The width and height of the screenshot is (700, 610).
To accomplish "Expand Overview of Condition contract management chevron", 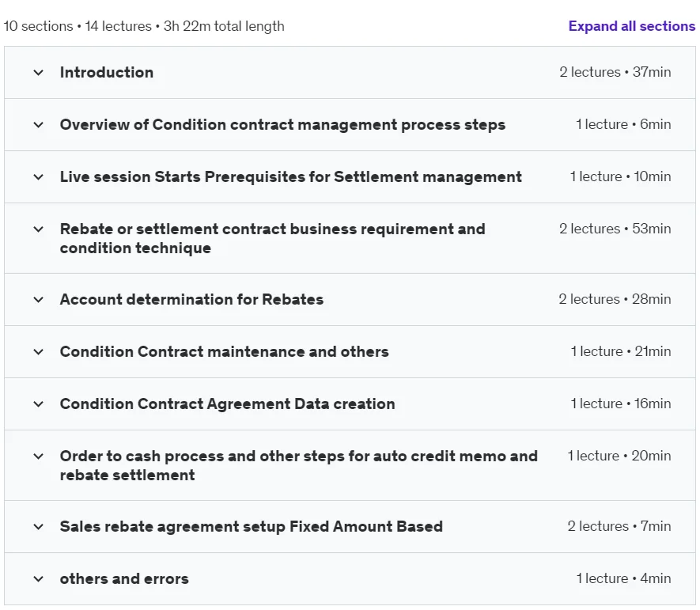I will tap(39, 124).
